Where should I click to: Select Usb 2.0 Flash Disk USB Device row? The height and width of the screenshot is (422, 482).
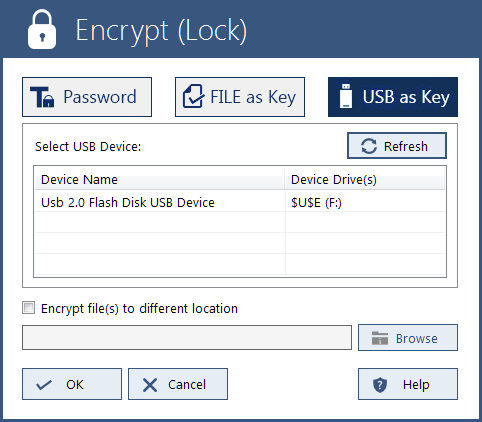(x=240, y=202)
